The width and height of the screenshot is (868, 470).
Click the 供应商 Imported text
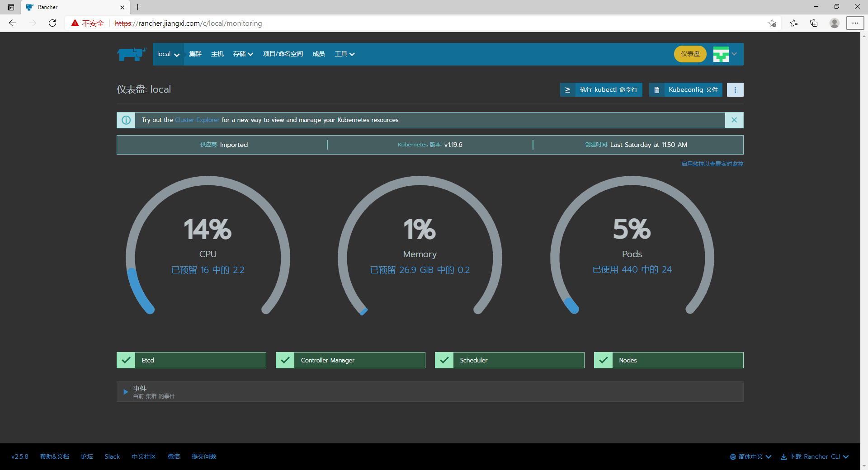[x=224, y=145]
